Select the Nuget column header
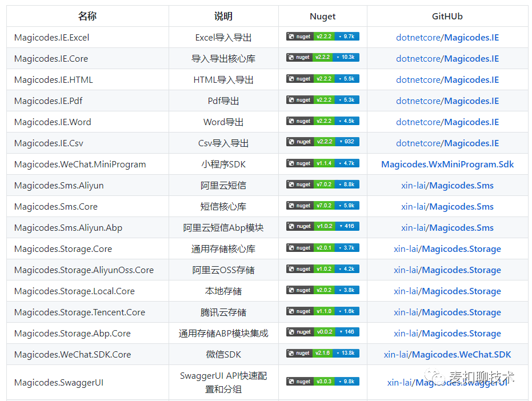 323,17
